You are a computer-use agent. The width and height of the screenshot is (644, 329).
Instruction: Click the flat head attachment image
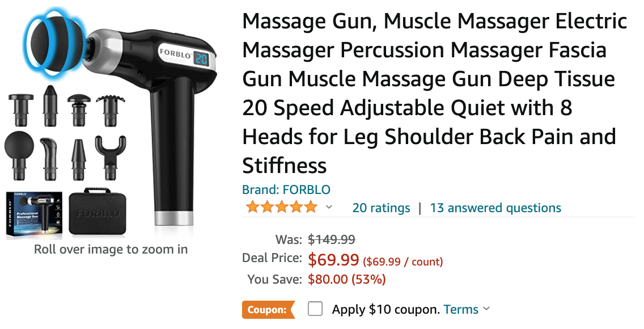20,109
